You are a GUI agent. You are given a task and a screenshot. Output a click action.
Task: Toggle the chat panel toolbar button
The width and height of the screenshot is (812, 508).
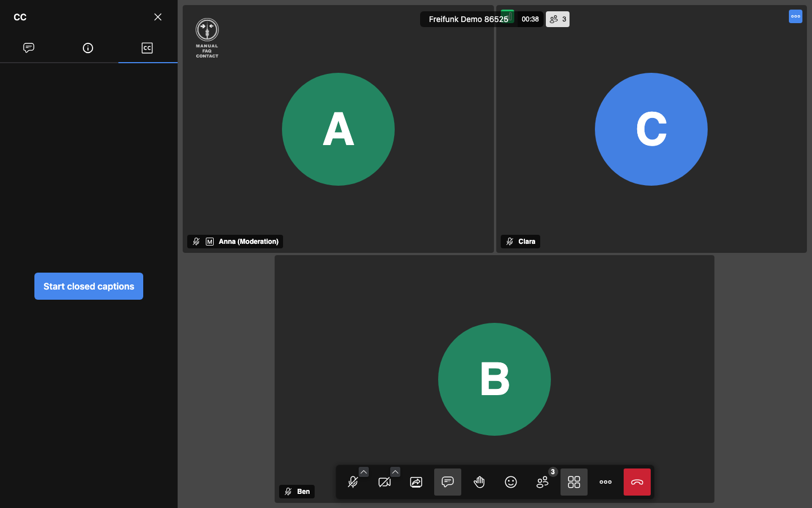coord(448,482)
